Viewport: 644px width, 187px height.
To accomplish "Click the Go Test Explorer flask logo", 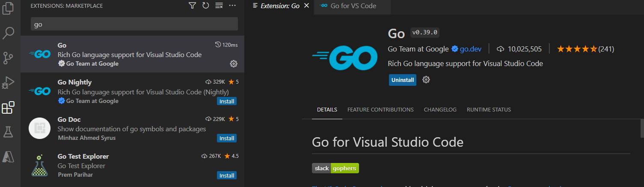I will click(x=39, y=165).
